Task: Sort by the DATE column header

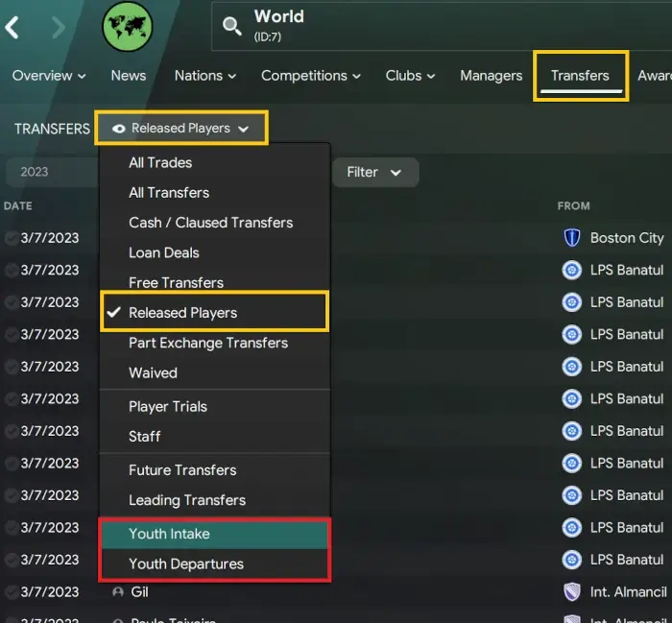Action: [x=18, y=206]
